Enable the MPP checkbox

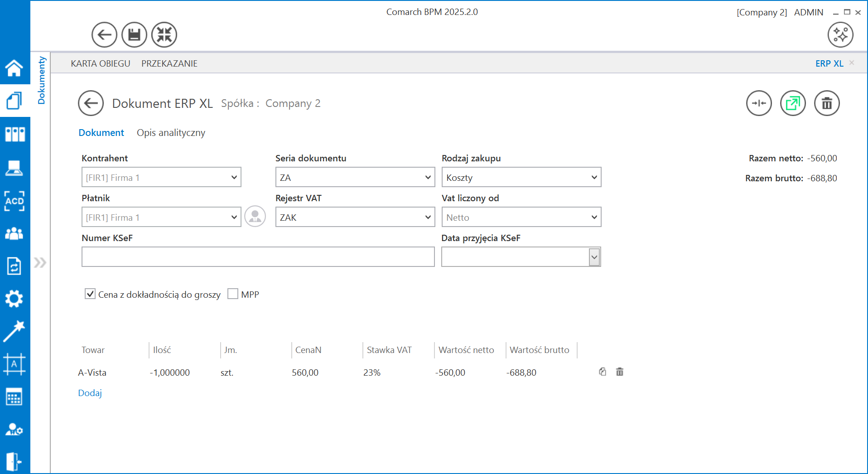[x=233, y=294]
